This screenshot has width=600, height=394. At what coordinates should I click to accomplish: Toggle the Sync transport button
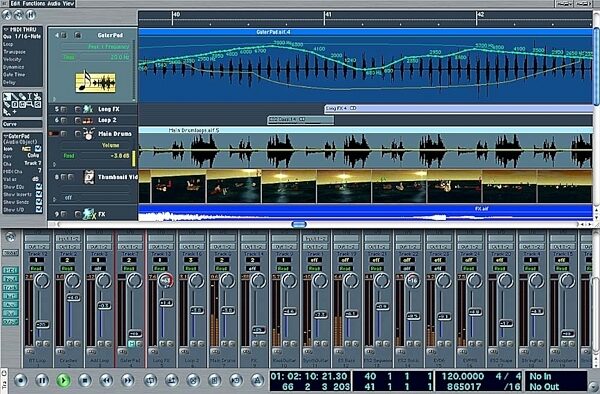[236, 380]
